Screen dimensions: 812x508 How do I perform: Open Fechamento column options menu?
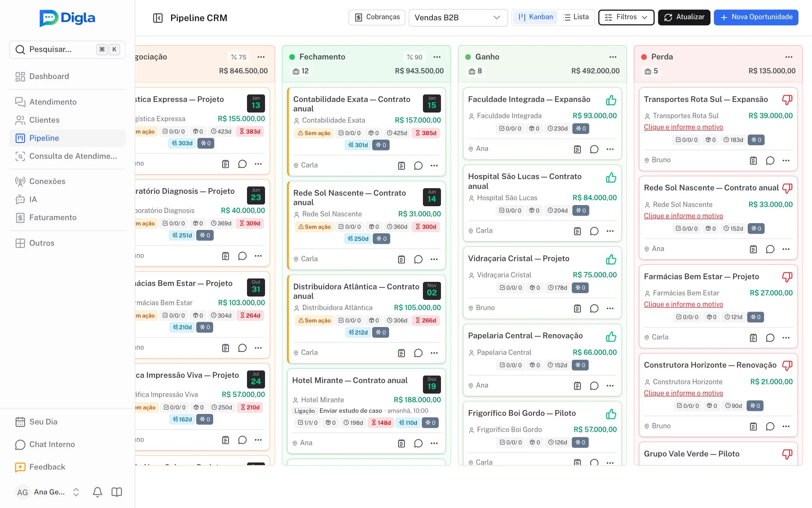tap(437, 57)
